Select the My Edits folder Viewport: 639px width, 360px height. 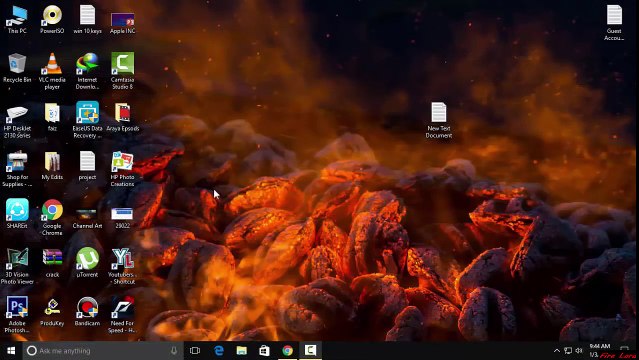[x=52, y=166]
